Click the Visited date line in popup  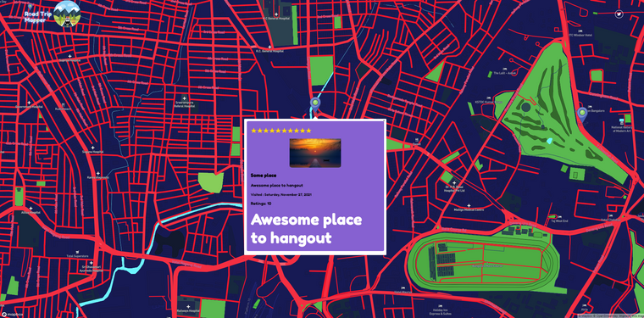[281, 195]
